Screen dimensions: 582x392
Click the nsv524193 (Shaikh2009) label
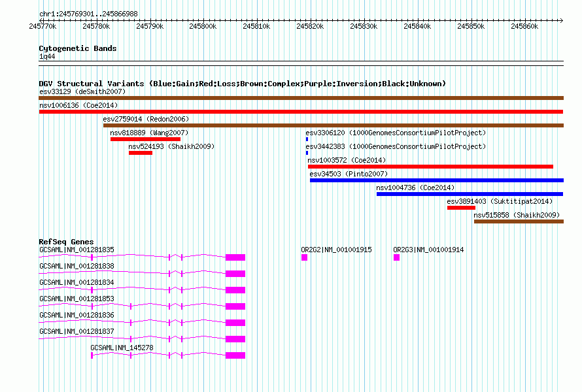171,146
